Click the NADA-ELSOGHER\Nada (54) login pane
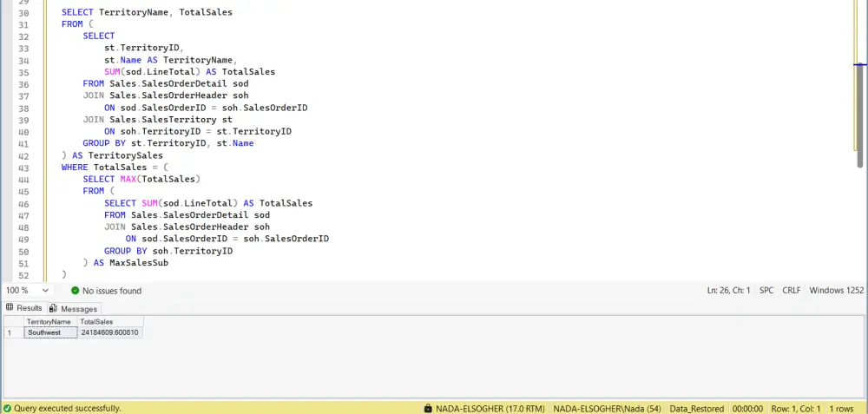 pyautogui.click(x=607, y=409)
